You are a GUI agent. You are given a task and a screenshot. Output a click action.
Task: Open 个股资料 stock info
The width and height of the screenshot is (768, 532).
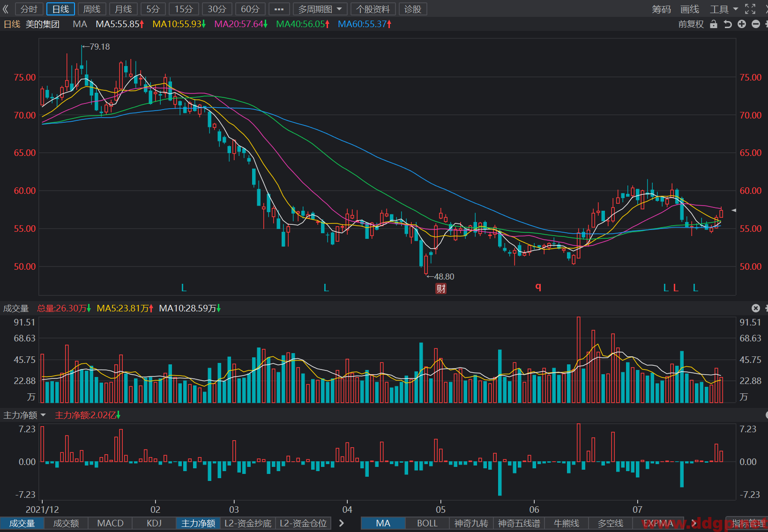(x=373, y=9)
